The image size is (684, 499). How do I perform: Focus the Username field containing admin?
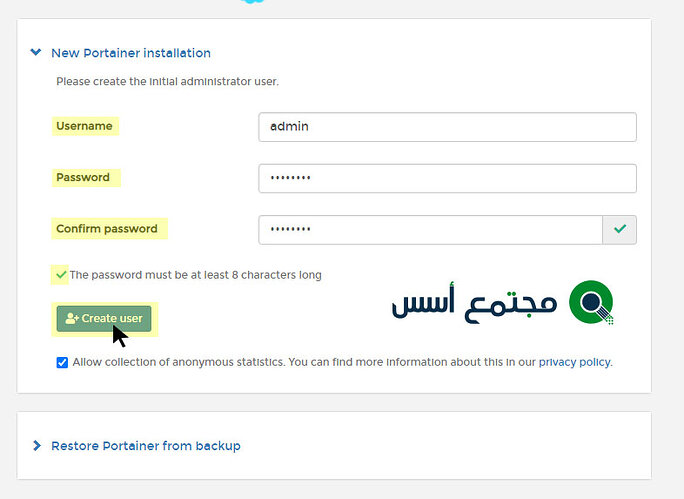click(447, 127)
